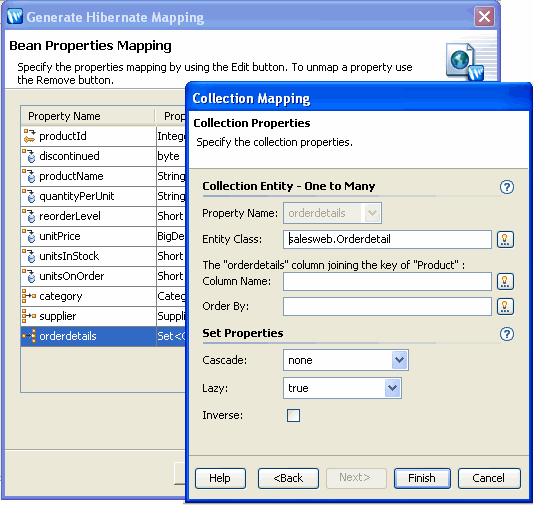533x505 pixels.
Task: Click the unitsInStock property icon
Action: (x=29, y=256)
